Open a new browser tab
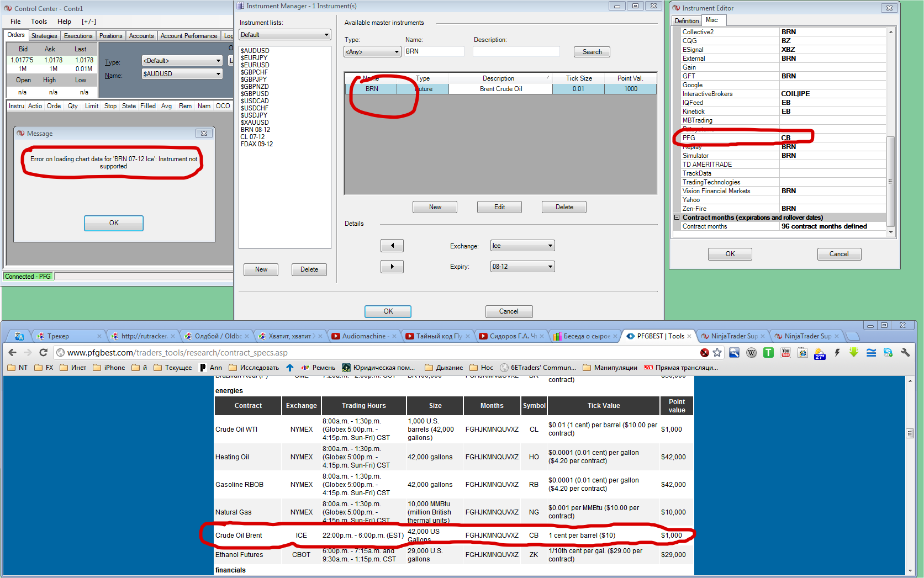This screenshot has height=578, width=924. click(x=853, y=336)
